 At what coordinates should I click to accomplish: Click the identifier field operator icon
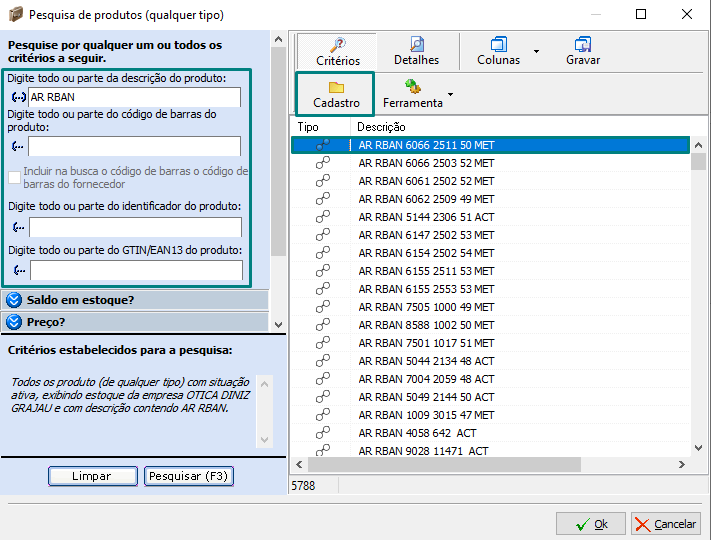click(19, 227)
